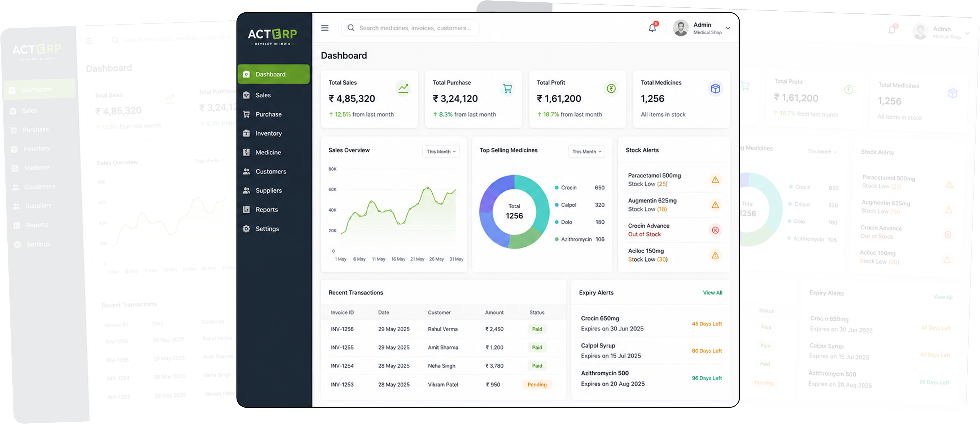Click the Total Profit rupee icon
The height and width of the screenshot is (424, 980).
(611, 88)
